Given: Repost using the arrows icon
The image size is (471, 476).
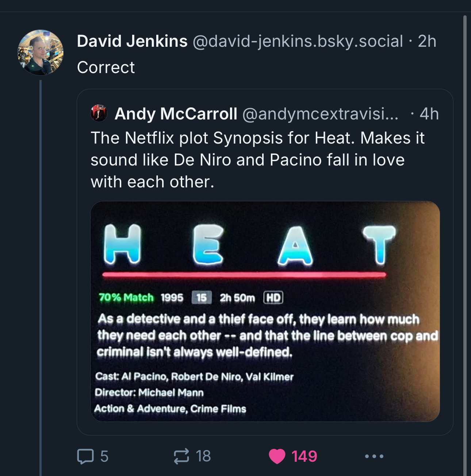Looking at the screenshot, I should 181,456.
